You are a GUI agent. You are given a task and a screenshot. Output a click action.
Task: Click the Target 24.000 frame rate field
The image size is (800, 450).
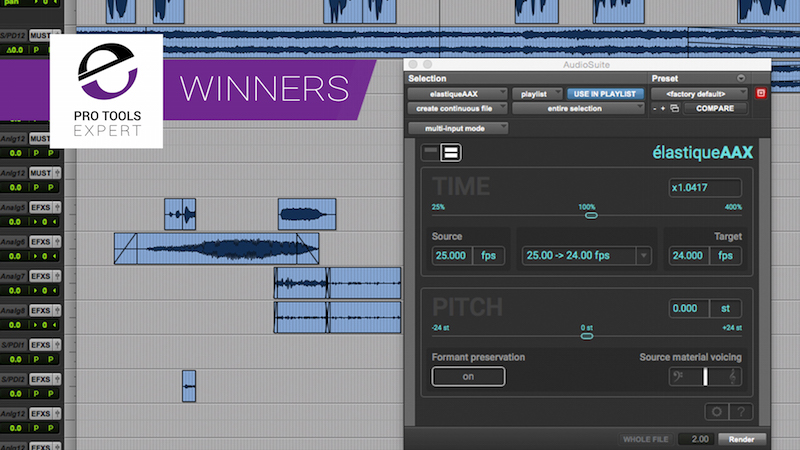click(x=689, y=256)
